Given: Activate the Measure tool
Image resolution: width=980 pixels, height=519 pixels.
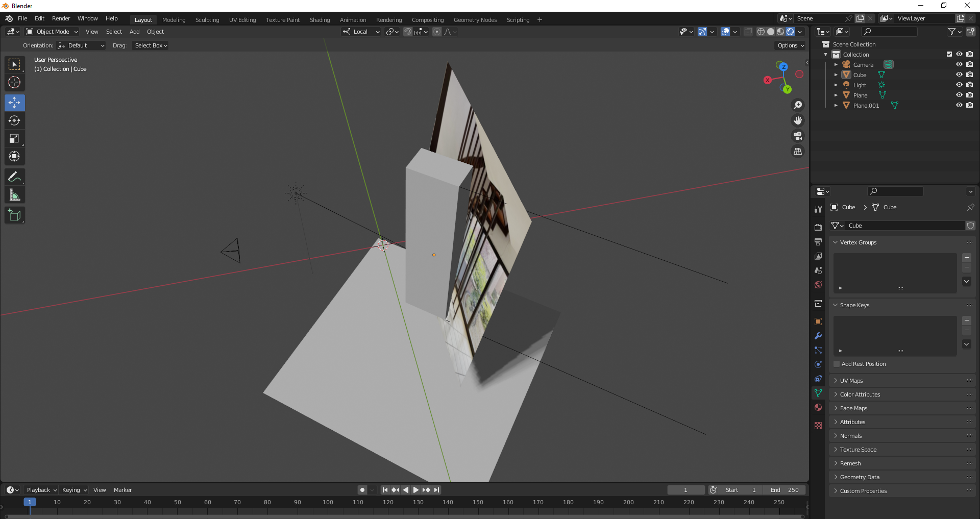Looking at the screenshot, I should 14,195.
